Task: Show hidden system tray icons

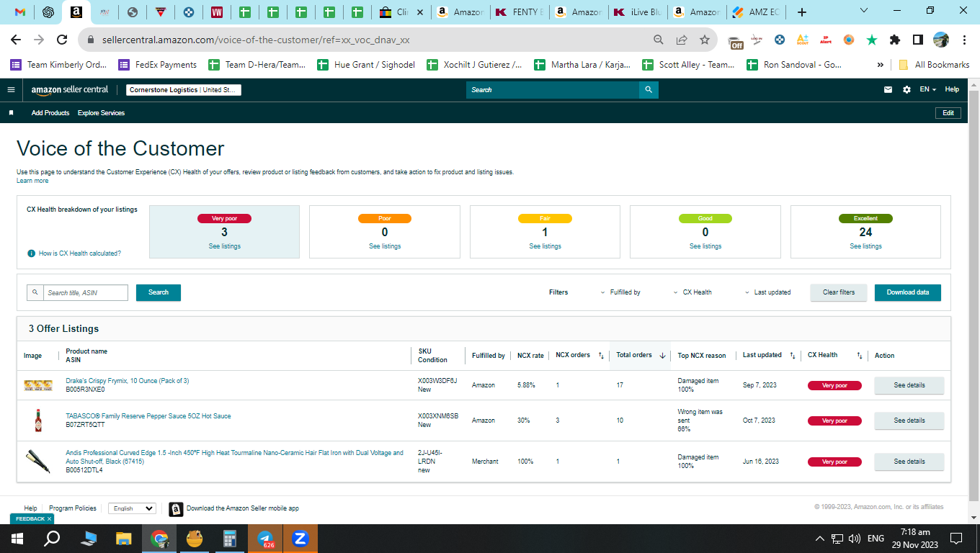Action: pos(820,539)
